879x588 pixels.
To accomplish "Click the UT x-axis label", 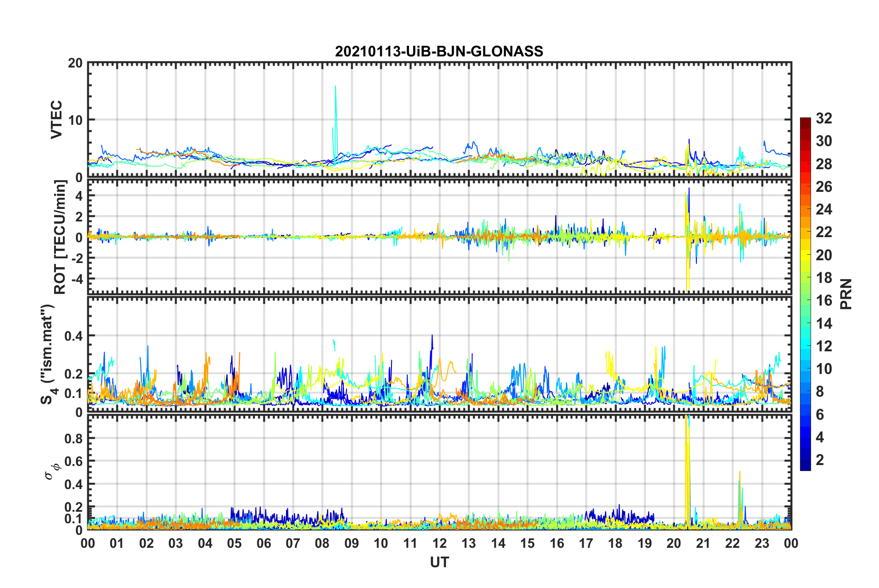I will (x=439, y=562).
